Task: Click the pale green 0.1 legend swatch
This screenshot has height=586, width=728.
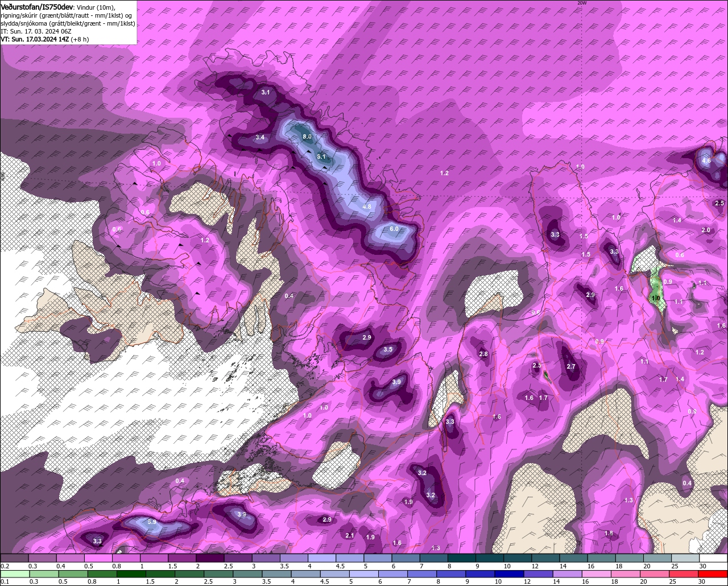Action: (14, 573)
